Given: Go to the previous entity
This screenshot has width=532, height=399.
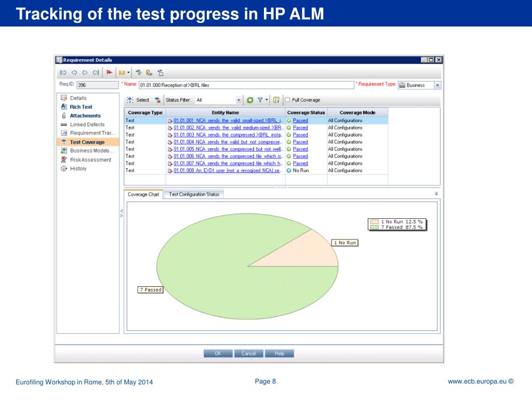Looking at the screenshot, I should tap(74, 73).
